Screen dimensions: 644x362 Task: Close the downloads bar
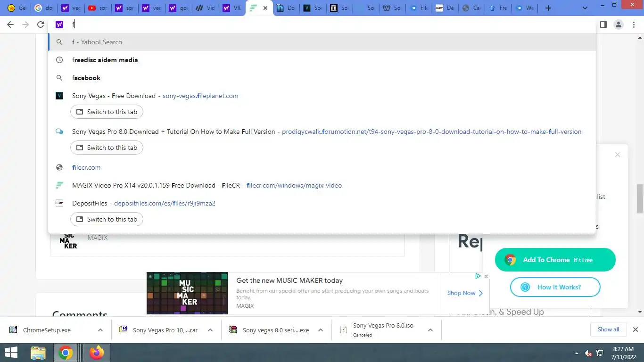635,329
